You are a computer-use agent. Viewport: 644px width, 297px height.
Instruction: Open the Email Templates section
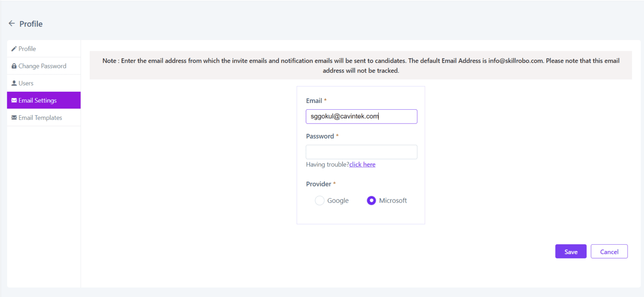[40, 117]
